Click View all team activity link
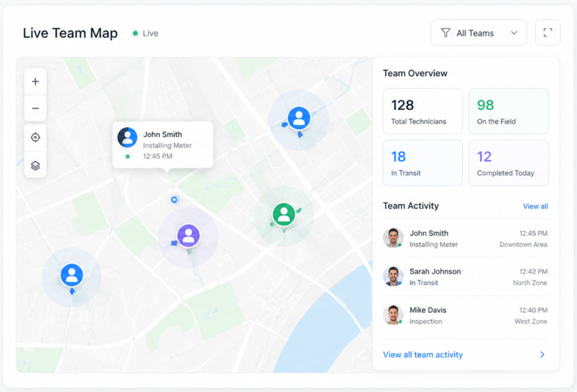 pyautogui.click(x=423, y=354)
